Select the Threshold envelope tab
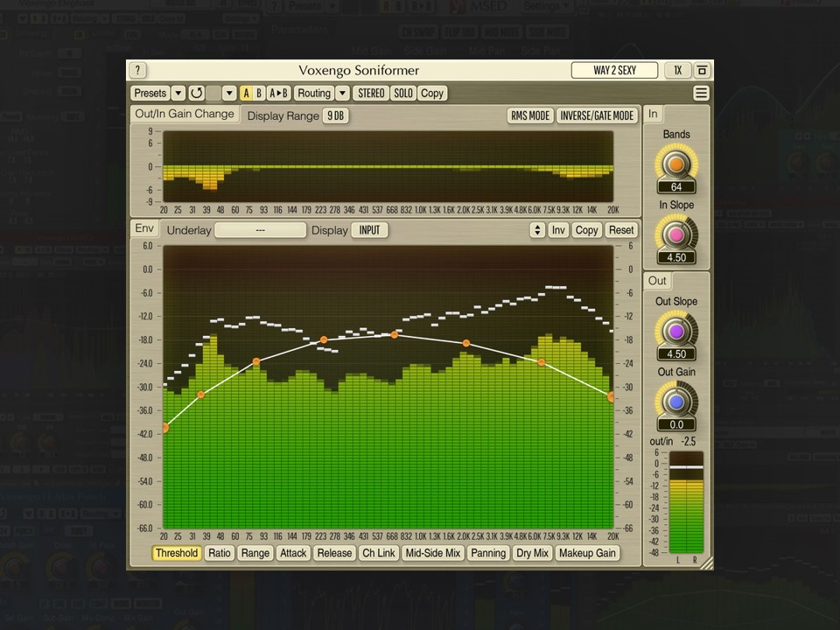 click(177, 553)
